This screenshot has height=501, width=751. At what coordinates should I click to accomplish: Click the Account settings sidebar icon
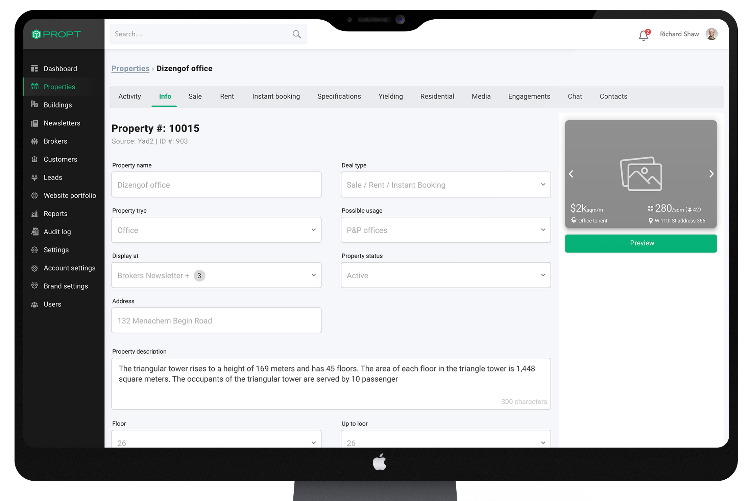point(34,268)
